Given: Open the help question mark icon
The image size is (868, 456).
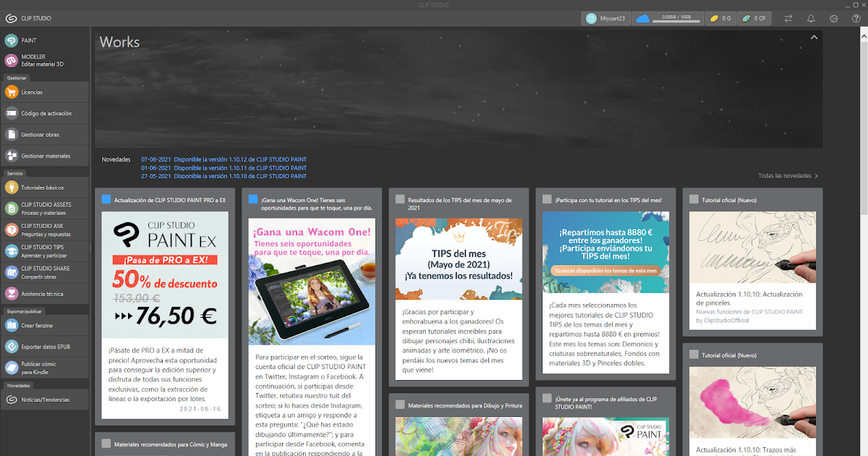Looking at the screenshot, I should pos(856,18).
